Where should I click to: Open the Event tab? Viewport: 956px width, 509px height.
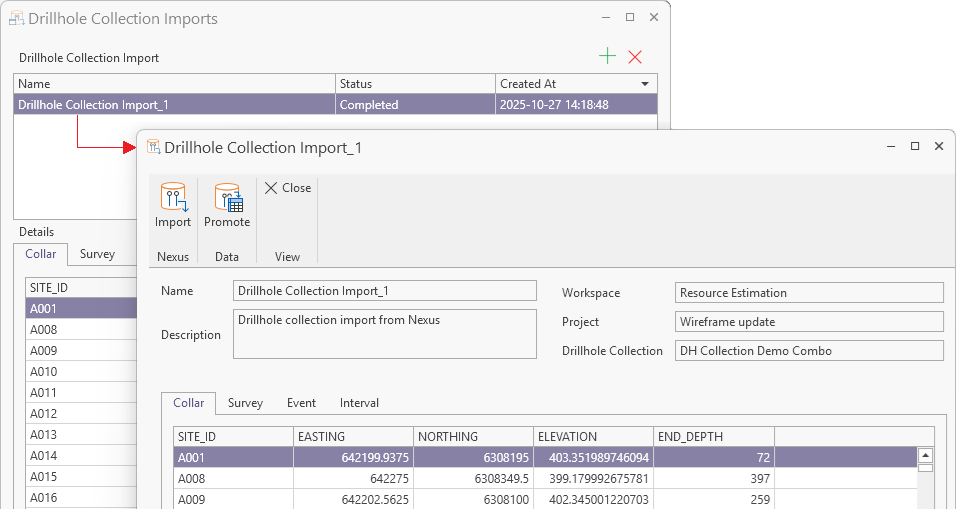301,403
